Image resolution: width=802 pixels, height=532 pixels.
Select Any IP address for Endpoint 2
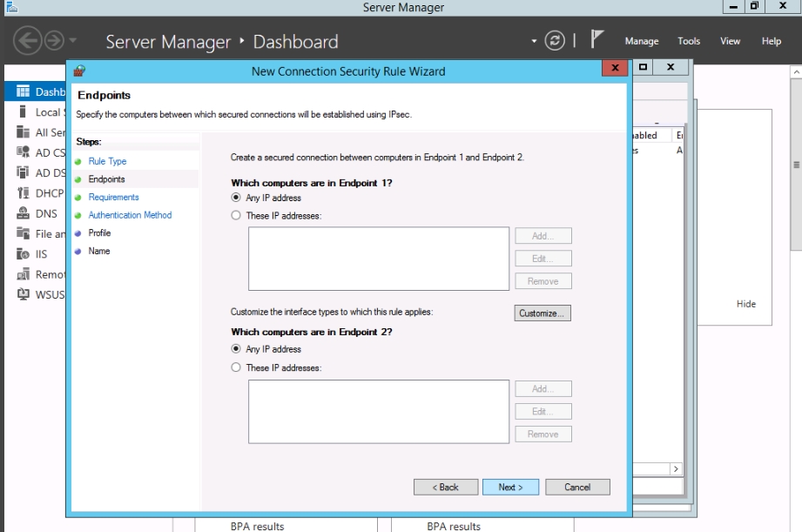point(236,349)
